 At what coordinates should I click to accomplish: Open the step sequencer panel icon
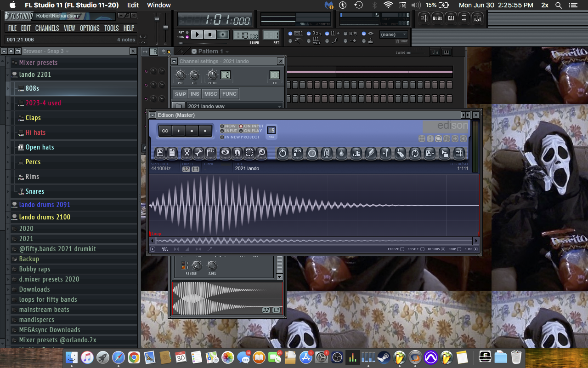tap(437, 17)
